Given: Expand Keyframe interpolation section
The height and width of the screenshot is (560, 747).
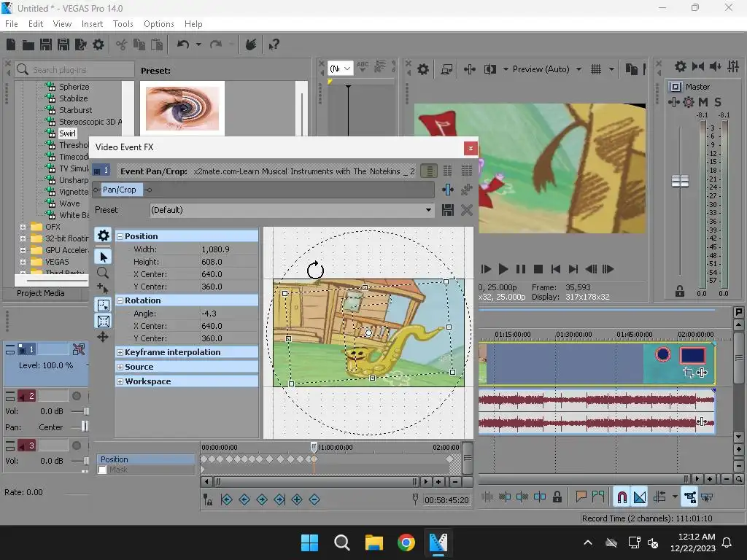Looking at the screenshot, I should pyautogui.click(x=120, y=353).
